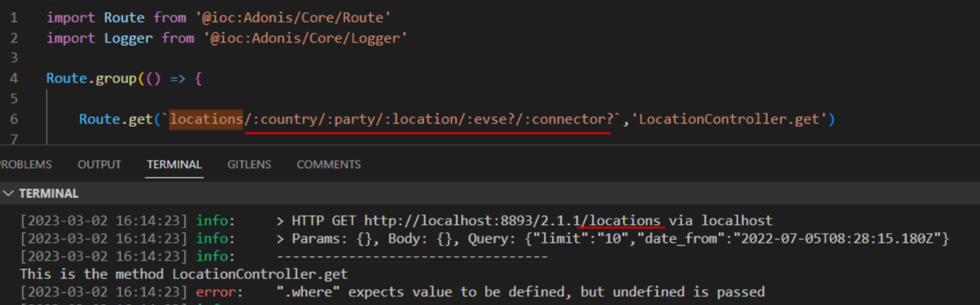Click line number 1 in the gutter
This screenshot has height=305, width=980.
click(14, 17)
